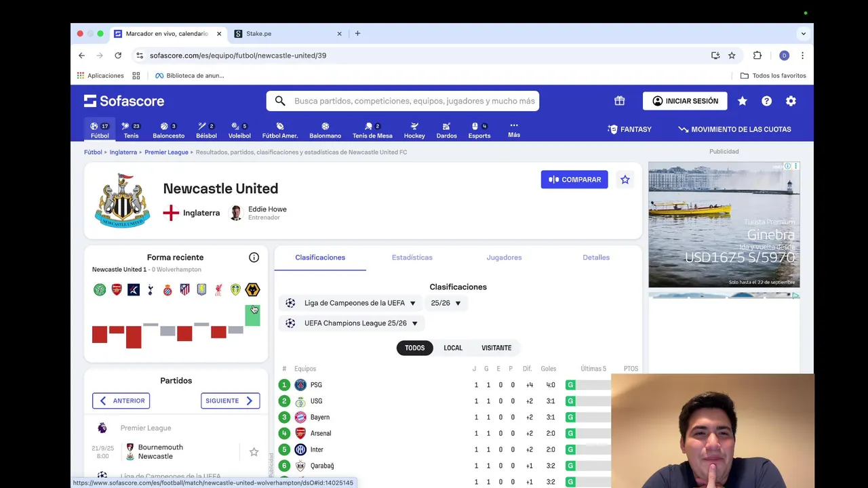The height and width of the screenshot is (488, 868).
Task: Open the UEFA Champions League 25/26 dropdown
Action: tap(352, 323)
